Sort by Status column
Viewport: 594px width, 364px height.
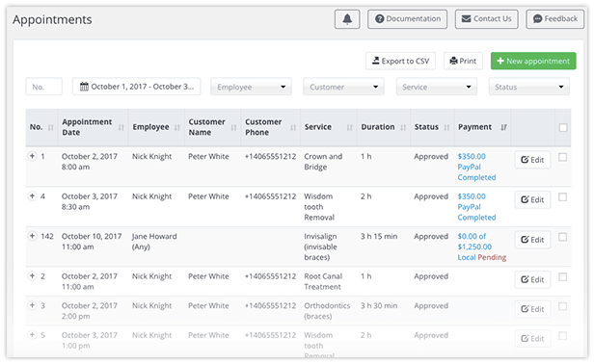pyautogui.click(x=432, y=127)
